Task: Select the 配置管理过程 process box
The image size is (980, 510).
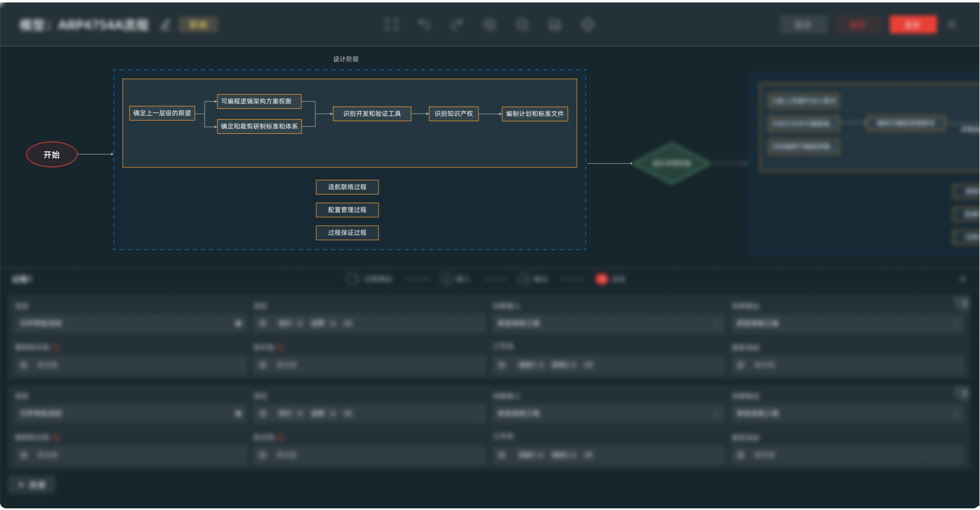Action: [347, 210]
